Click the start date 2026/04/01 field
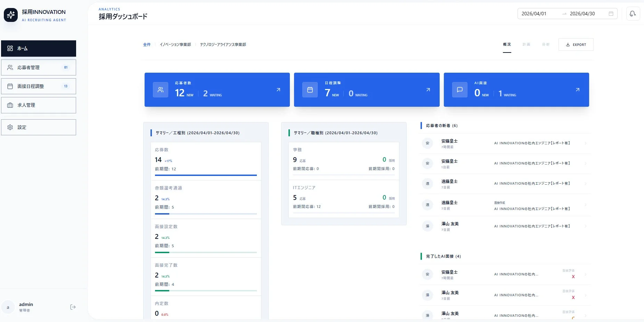 534,14
